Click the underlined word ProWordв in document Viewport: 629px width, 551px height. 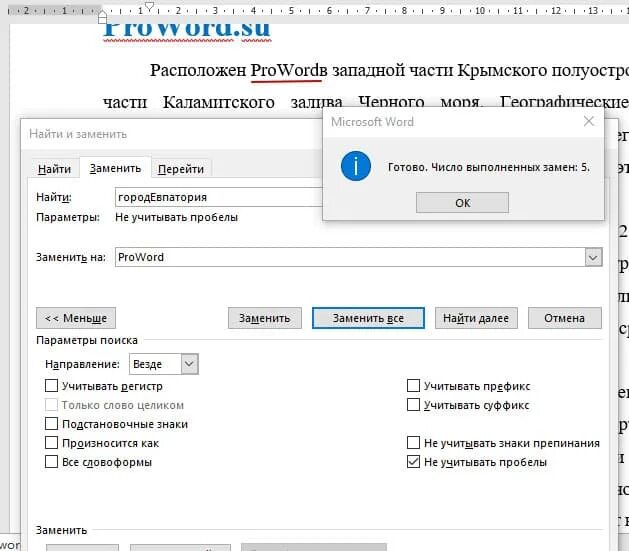tap(289, 71)
